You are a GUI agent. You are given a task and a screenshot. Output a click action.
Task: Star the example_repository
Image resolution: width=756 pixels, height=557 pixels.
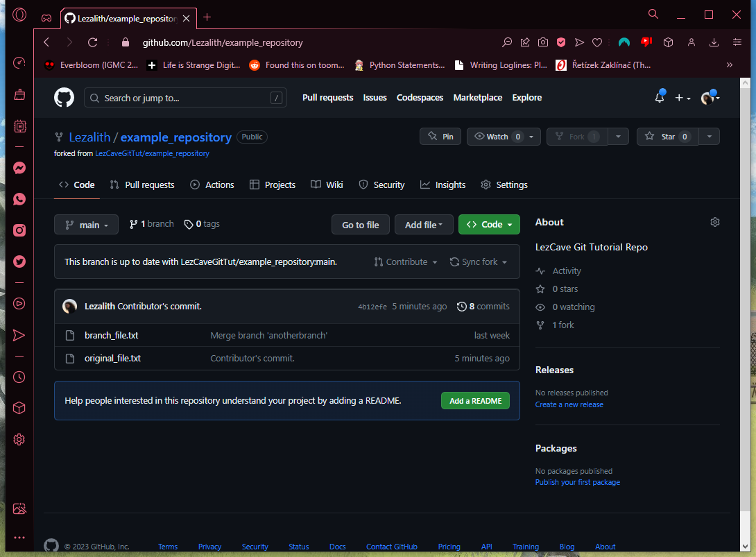tap(667, 136)
